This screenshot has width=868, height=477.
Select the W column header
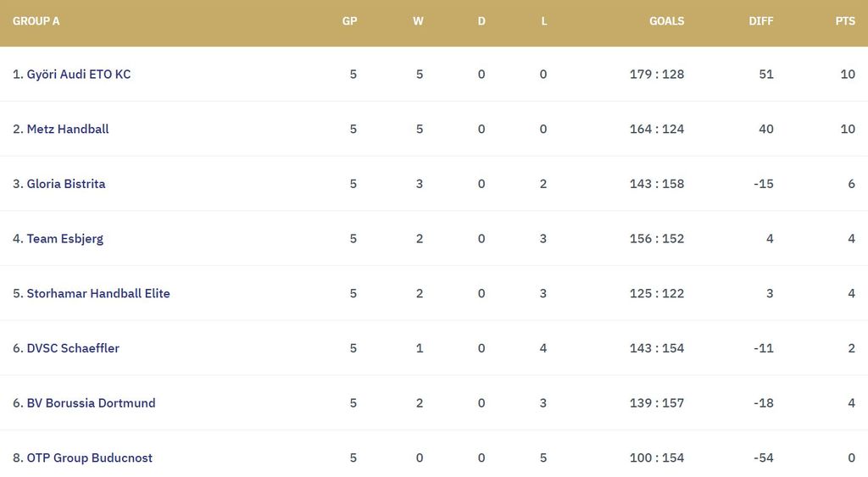tap(418, 21)
